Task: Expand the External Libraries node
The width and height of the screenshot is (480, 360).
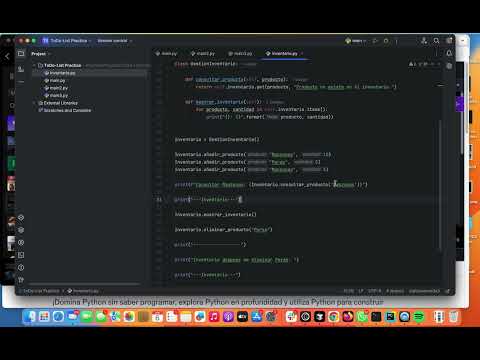Action: pos(34,103)
